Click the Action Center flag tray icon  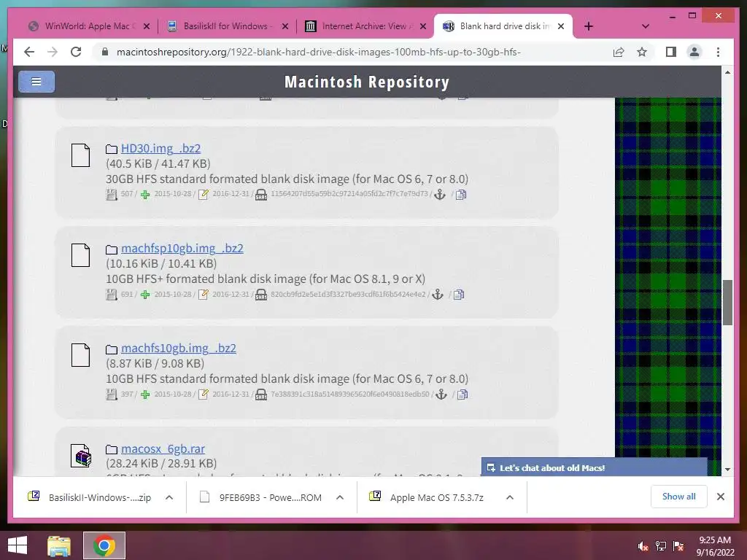[678, 546]
